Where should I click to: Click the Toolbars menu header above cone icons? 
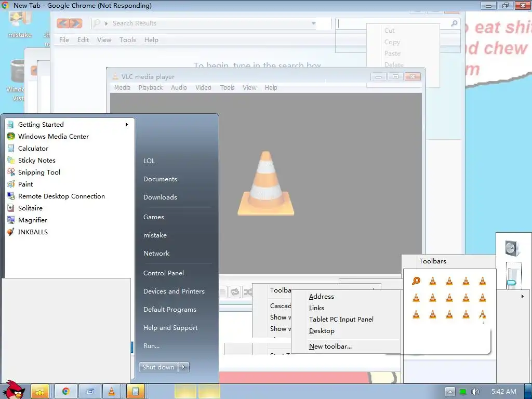[x=432, y=261]
